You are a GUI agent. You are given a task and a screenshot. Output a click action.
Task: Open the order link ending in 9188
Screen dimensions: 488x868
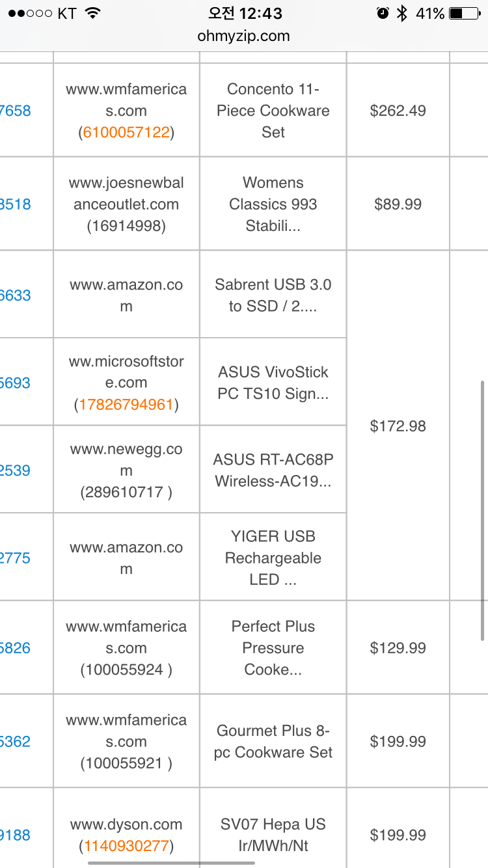point(16,835)
